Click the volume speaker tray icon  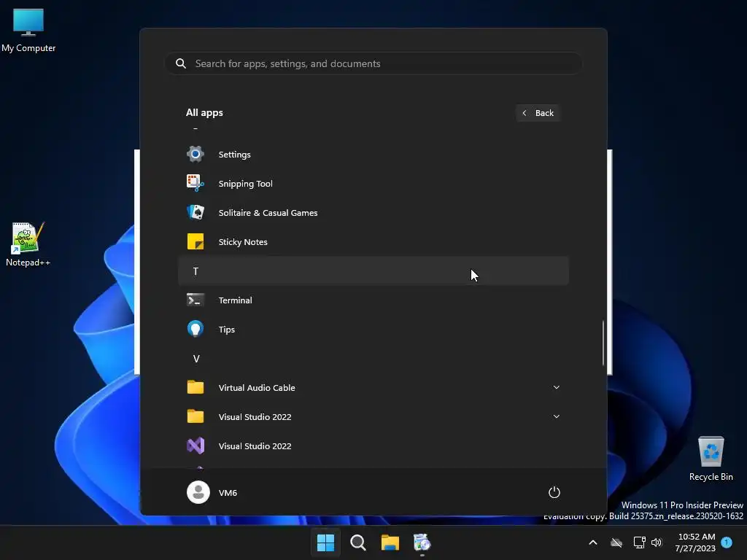657,542
